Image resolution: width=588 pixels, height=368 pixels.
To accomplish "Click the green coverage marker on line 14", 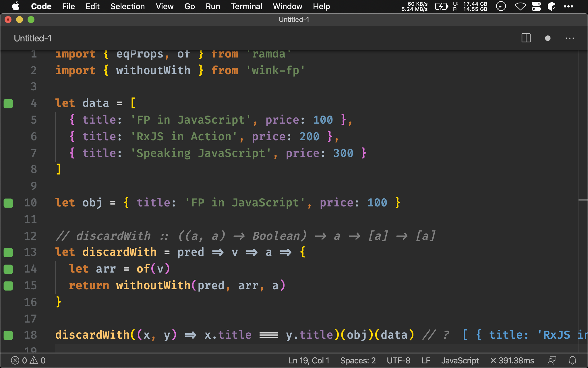I will tap(8, 269).
